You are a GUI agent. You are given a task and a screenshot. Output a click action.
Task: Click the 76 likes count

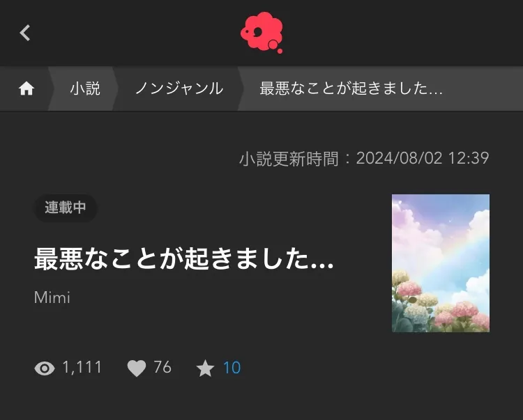[162, 367]
